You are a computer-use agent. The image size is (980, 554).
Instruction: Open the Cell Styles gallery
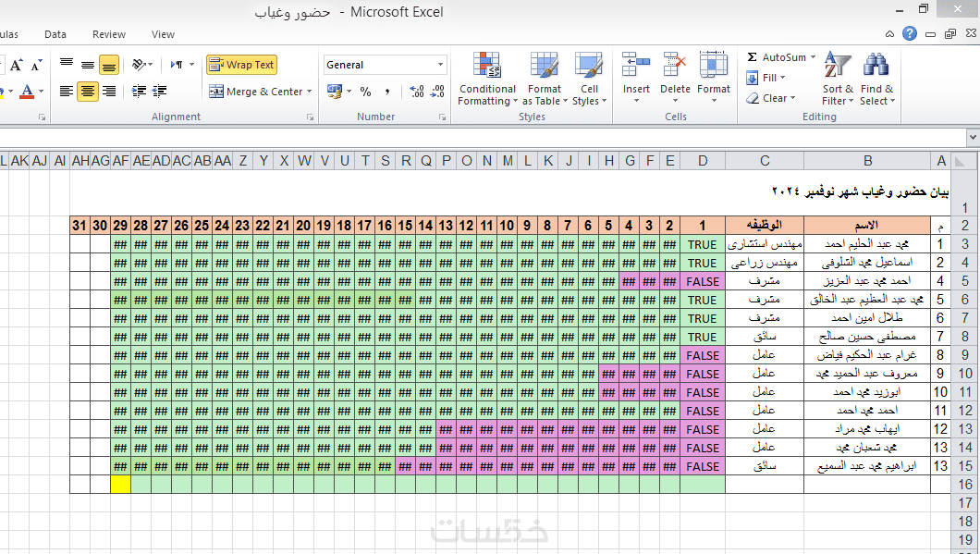point(589,79)
